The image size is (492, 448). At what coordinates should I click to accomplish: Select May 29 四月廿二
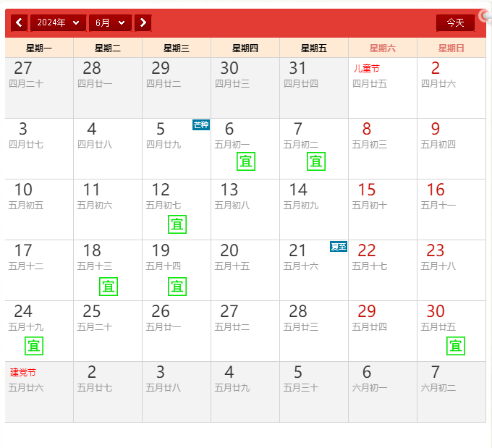click(x=177, y=88)
